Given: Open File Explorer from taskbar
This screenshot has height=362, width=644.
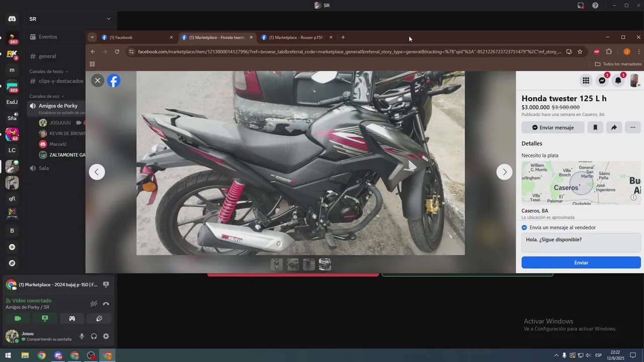Looking at the screenshot, I should pyautogui.click(x=25, y=355).
